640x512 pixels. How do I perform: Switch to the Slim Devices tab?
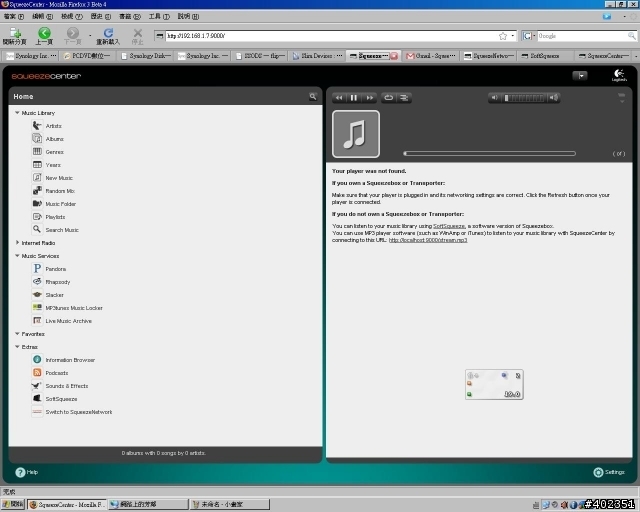317,56
